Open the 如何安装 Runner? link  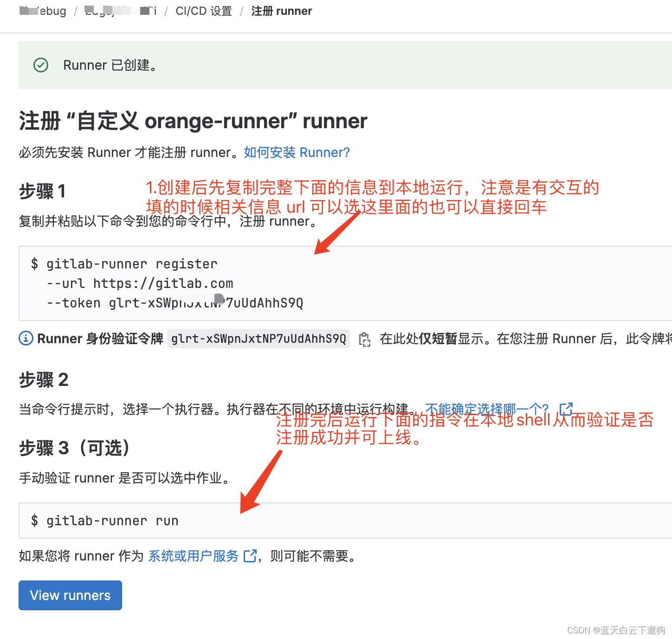(x=297, y=152)
